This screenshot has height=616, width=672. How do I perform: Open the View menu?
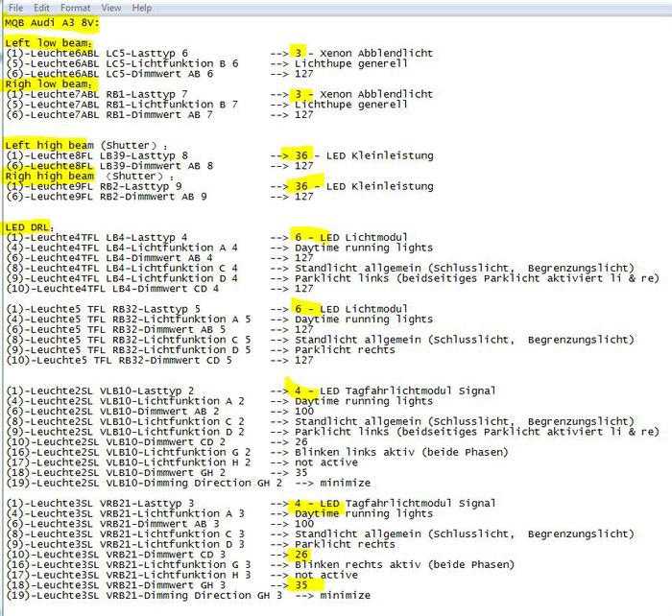(x=111, y=8)
